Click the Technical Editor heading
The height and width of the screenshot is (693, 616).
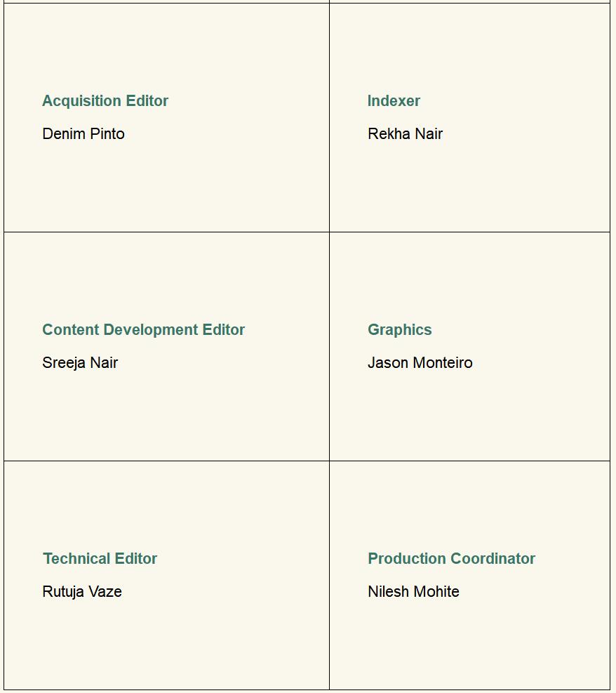tap(100, 559)
